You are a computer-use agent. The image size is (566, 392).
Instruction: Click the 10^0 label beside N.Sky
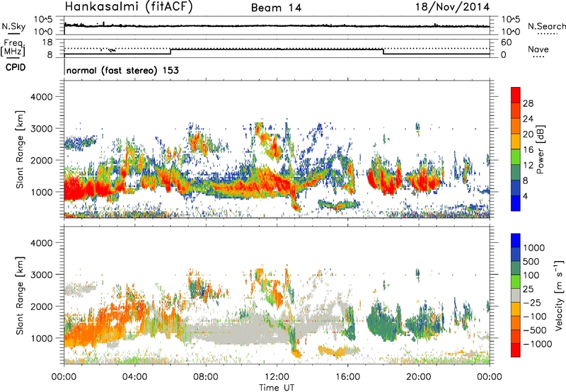[x=44, y=32]
